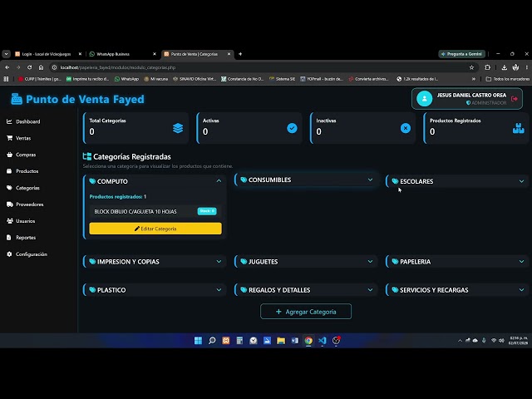
Task: Click the Inactivas cross icon
Action: tap(406, 128)
